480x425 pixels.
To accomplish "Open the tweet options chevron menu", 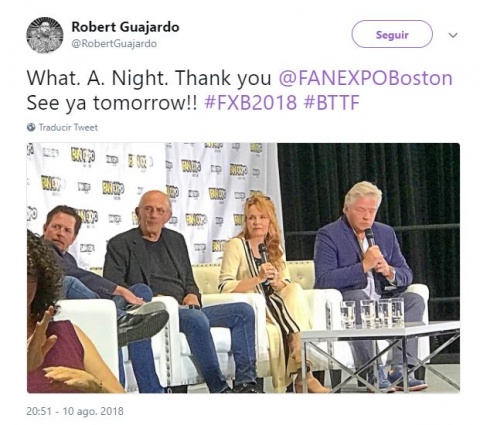I will [x=453, y=35].
